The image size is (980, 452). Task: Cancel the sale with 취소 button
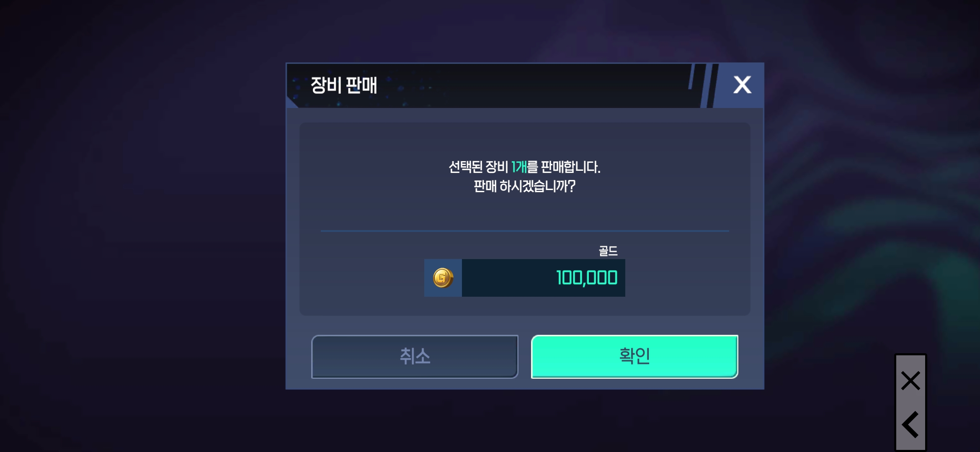[415, 357]
